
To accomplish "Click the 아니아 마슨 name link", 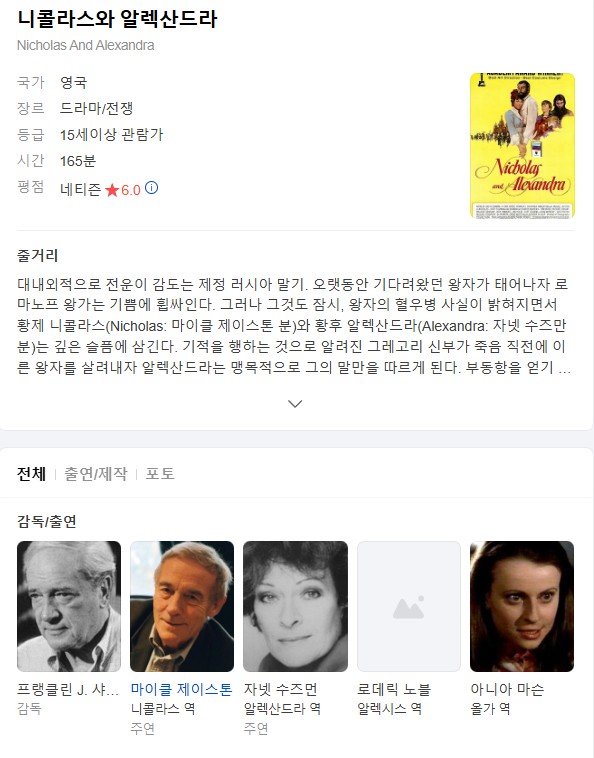I will click(x=507, y=689).
